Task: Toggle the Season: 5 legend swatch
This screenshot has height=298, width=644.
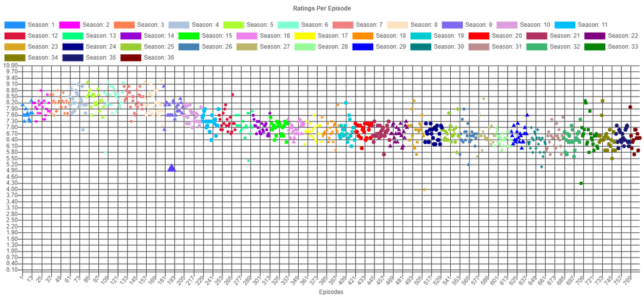Action: [x=234, y=24]
